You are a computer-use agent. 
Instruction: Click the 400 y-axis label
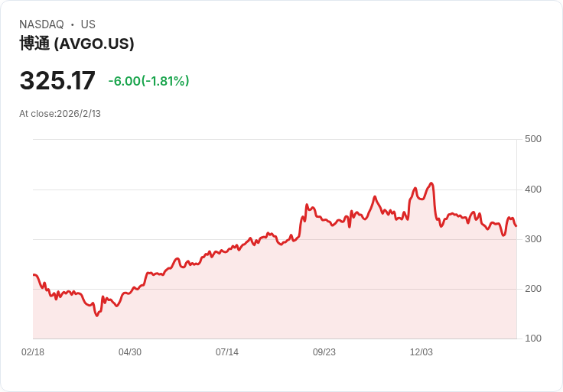click(533, 190)
